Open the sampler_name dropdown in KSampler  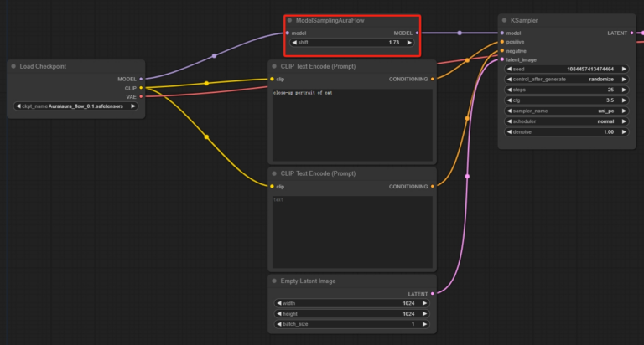pos(566,111)
